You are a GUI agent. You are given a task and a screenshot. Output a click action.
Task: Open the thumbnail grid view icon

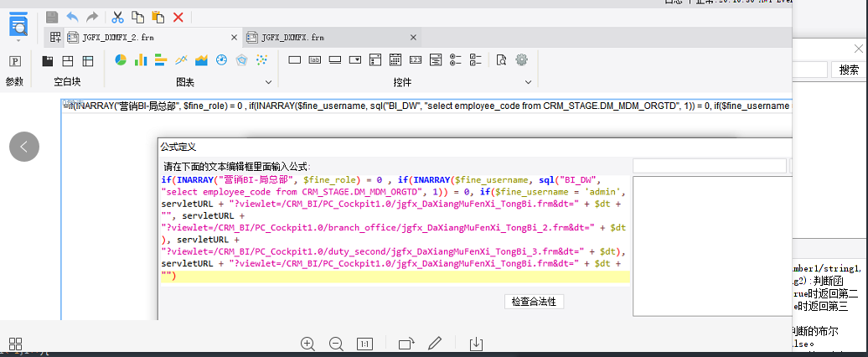tap(15, 343)
